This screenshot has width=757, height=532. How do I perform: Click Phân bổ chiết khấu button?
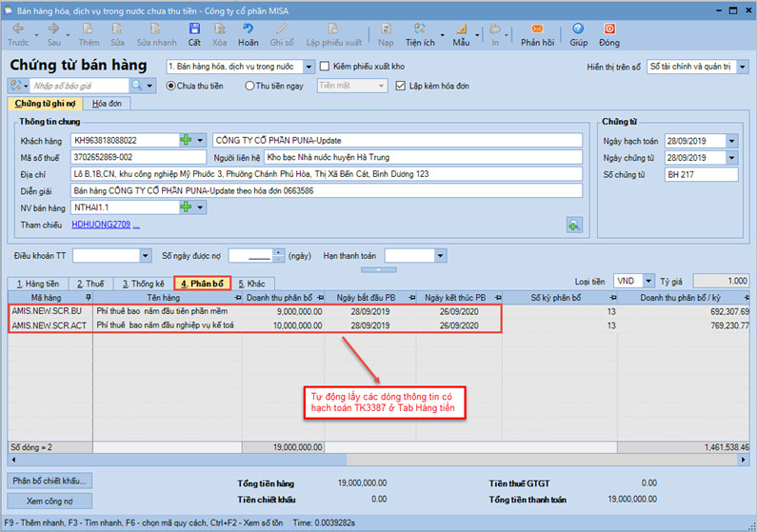pyautogui.click(x=50, y=481)
